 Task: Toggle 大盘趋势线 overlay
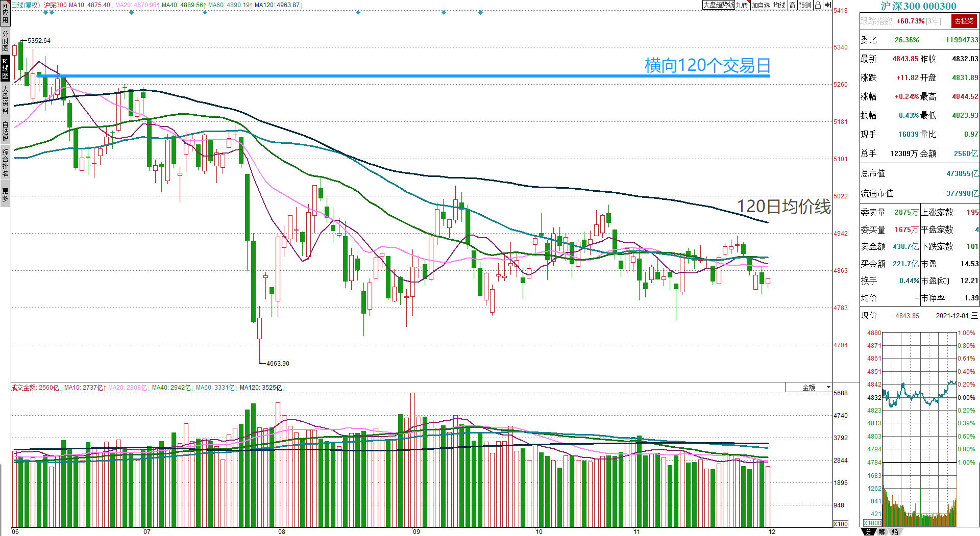point(719,5)
